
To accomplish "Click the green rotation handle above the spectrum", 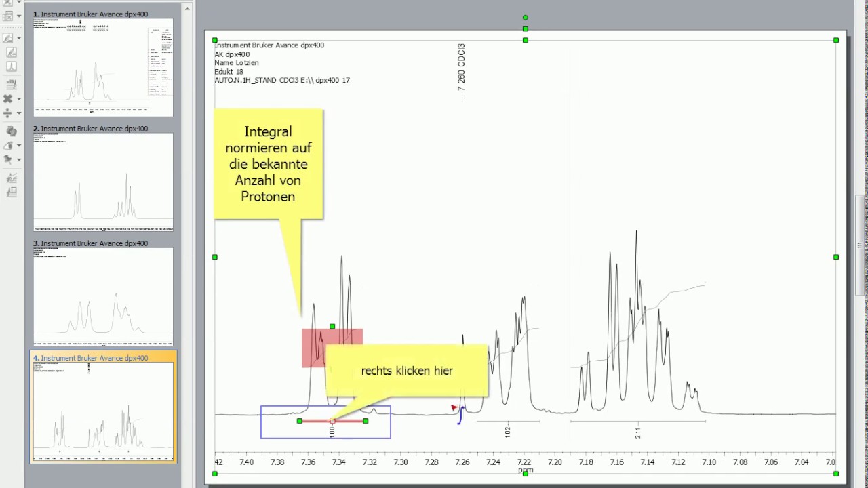I will click(526, 18).
